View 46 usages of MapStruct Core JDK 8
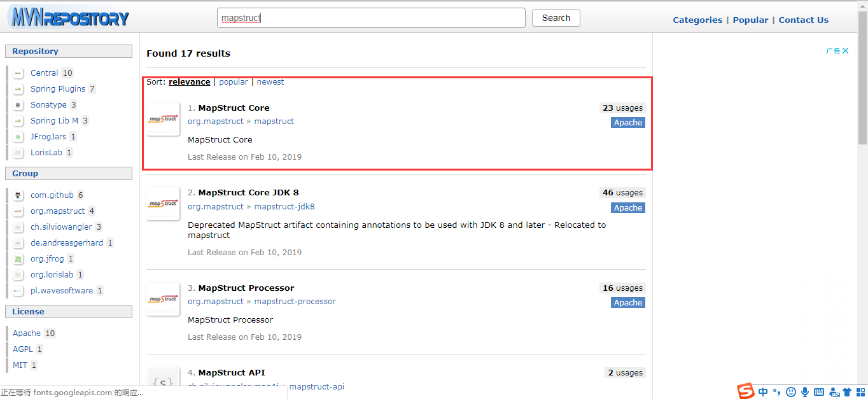This screenshot has height=399, width=868. point(622,193)
